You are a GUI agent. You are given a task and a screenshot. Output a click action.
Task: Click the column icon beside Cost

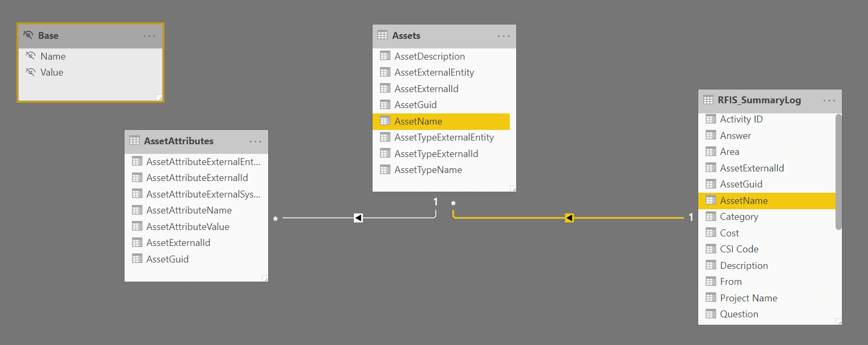(711, 233)
